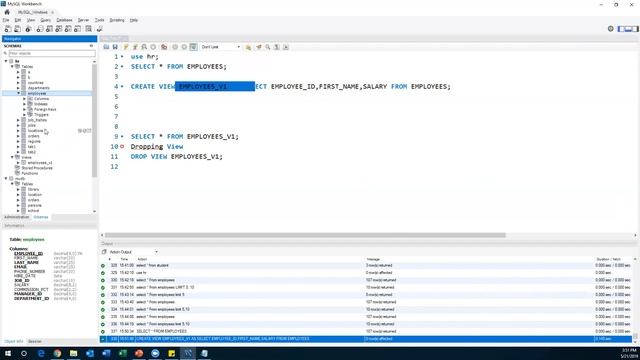Open Windows Start menu
Image resolution: width=640 pixels, height=360 pixels.
8,353
